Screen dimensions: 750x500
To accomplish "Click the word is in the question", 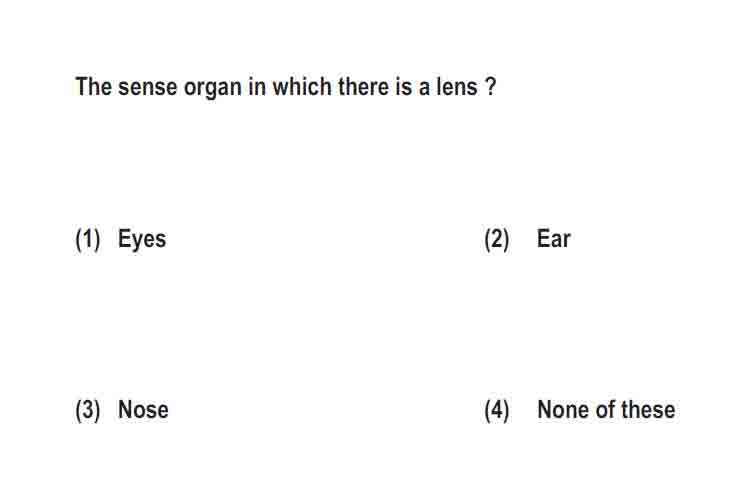I will 403,87.
